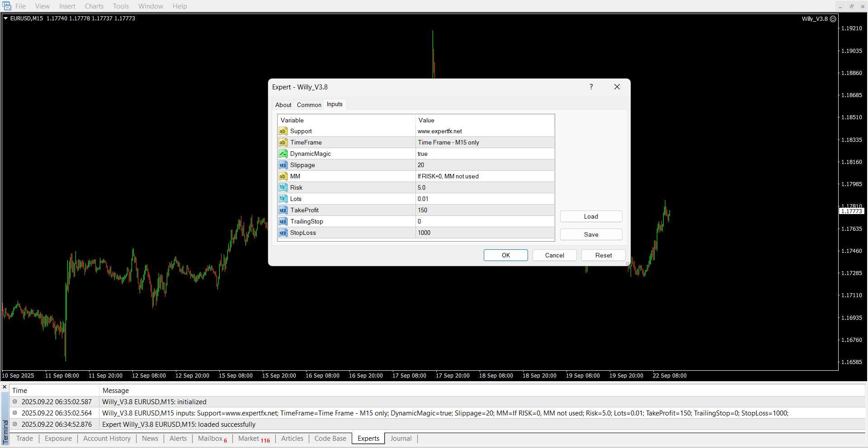Open the Journal tab in Terminal
Viewport: 868px width, 448px height.
(x=401, y=439)
